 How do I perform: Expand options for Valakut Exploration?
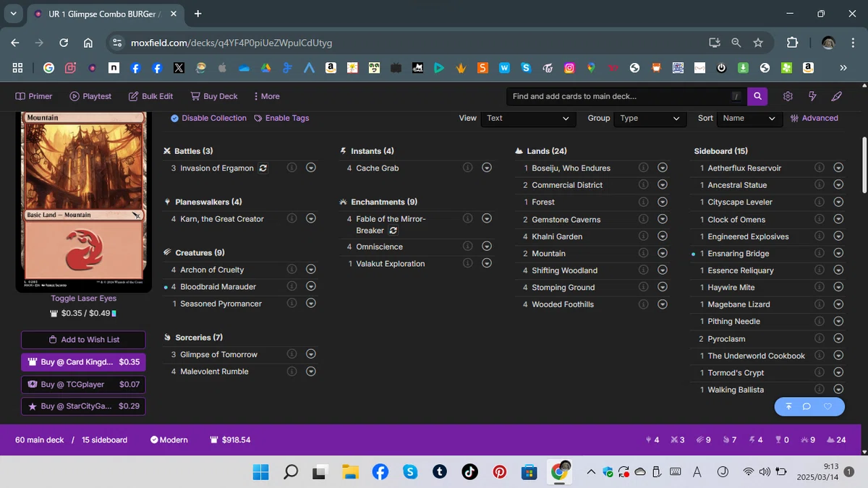point(487,264)
